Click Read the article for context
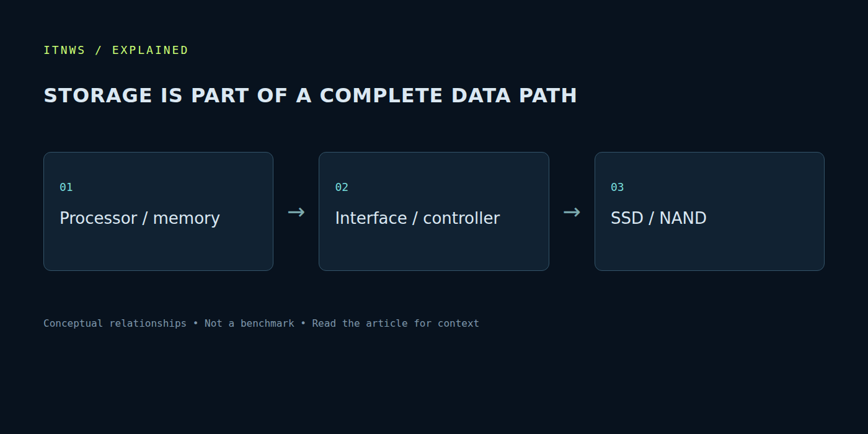Viewport: 868px width, 434px height. click(x=396, y=323)
